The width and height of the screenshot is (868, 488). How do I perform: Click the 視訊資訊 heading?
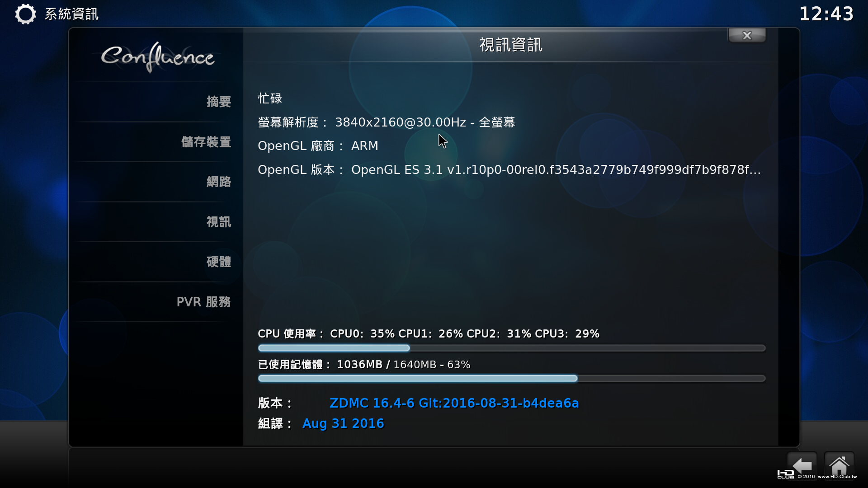tap(511, 45)
